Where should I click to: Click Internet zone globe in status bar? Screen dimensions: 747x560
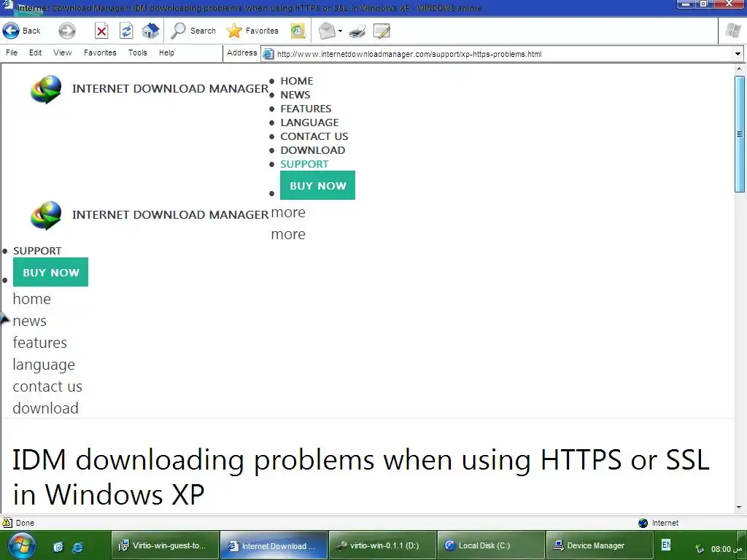(x=643, y=523)
